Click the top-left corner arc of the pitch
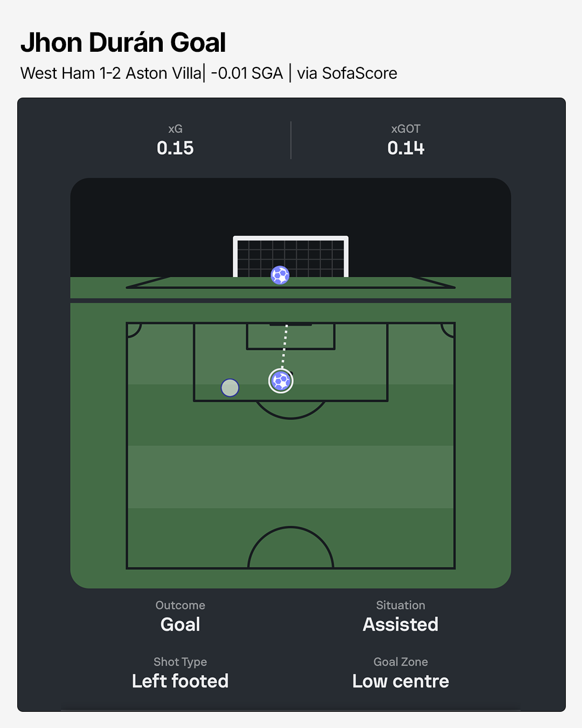 click(134, 330)
